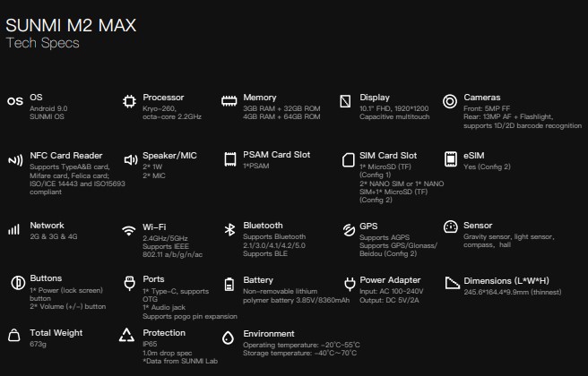Screen dimensions: 588x376
Task: Click 'Supports BLE' text
Action: [265, 253]
